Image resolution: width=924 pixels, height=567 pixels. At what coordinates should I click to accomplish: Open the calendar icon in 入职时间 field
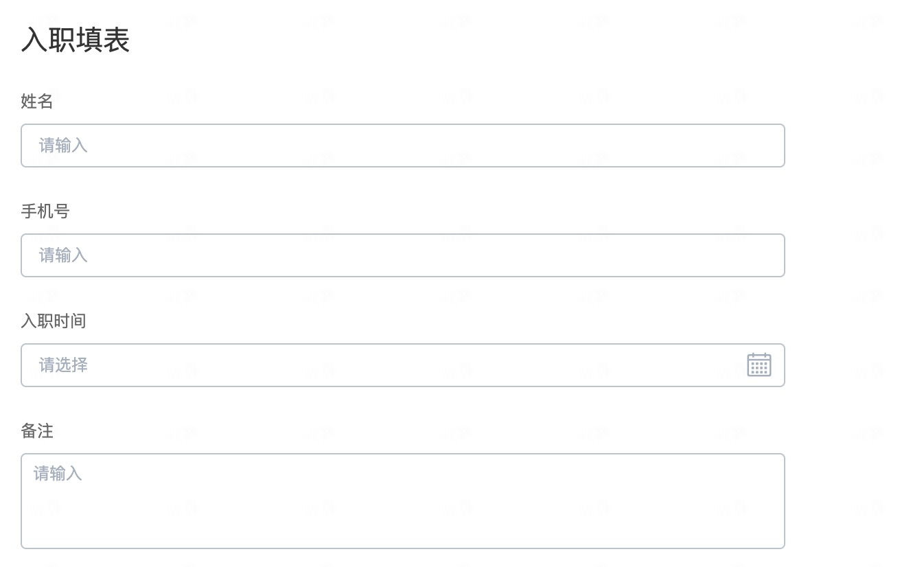pyautogui.click(x=759, y=365)
